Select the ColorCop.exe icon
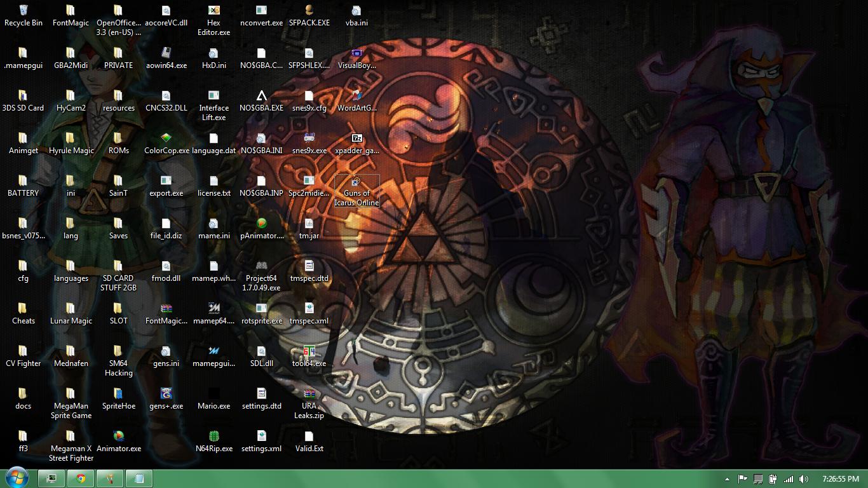The image size is (868, 488). (166, 144)
